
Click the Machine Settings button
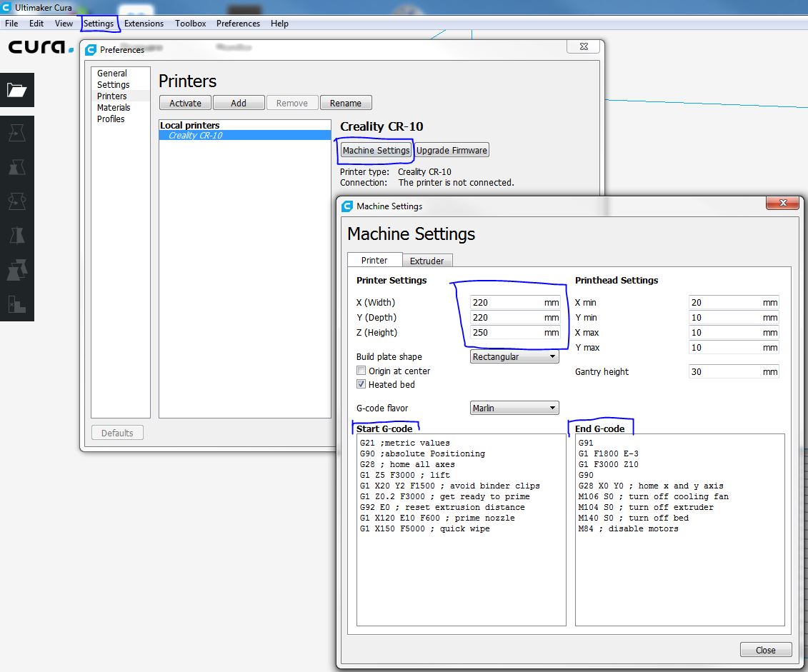pos(376,151)
